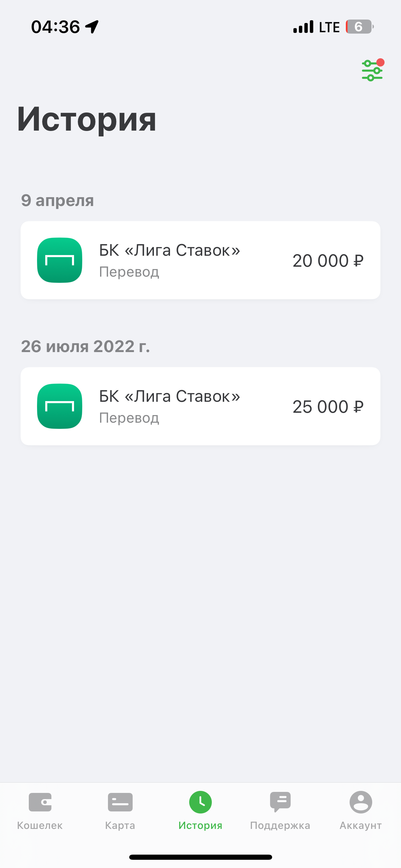Tap the 25 000 ₽ amount
The width and height of the screenshot is (401, 868).
328,407
